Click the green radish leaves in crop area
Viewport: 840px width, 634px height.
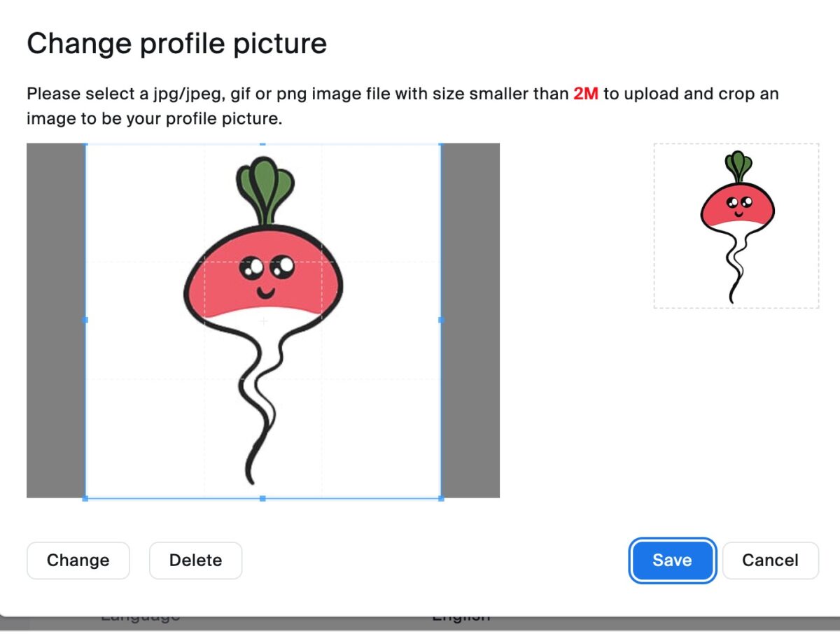click(265, 190)
